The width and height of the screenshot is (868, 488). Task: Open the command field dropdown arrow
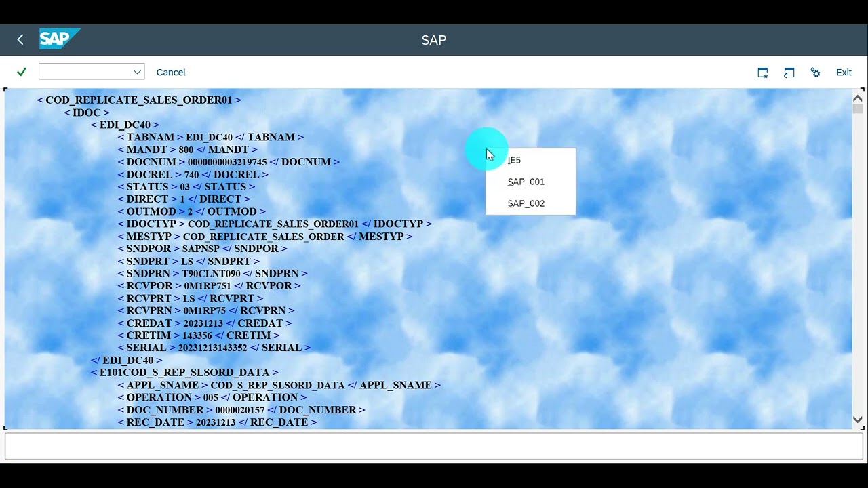point(137,72)
